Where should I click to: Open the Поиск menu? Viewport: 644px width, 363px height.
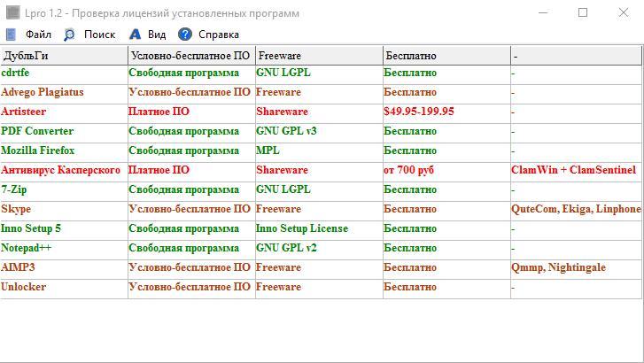coord(99,35)
